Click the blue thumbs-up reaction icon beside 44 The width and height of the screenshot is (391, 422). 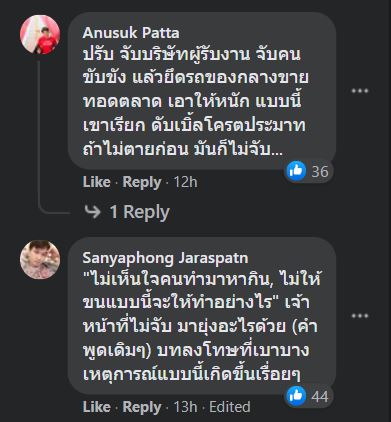click(296, 396)
